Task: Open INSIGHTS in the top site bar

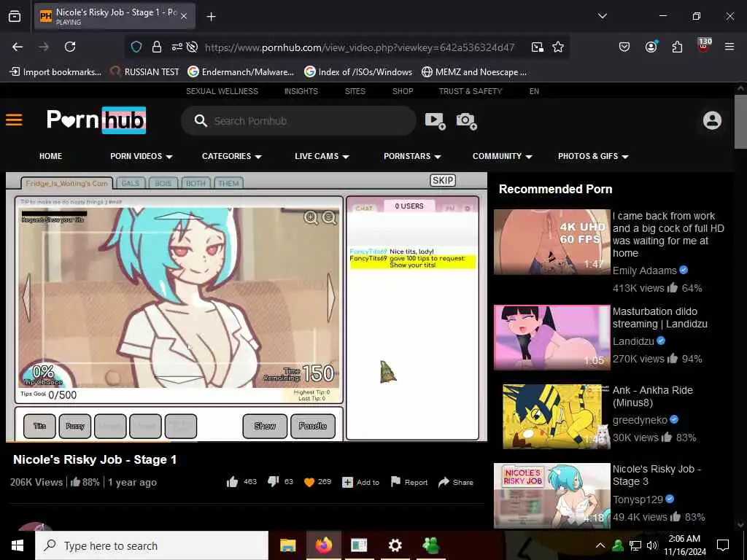Action: coord(301,91)
